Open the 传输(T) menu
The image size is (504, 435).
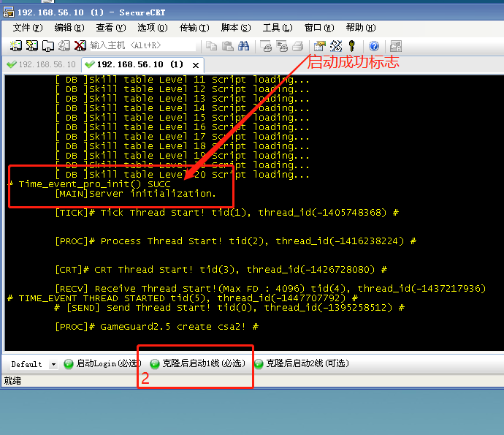pos(194,28)
